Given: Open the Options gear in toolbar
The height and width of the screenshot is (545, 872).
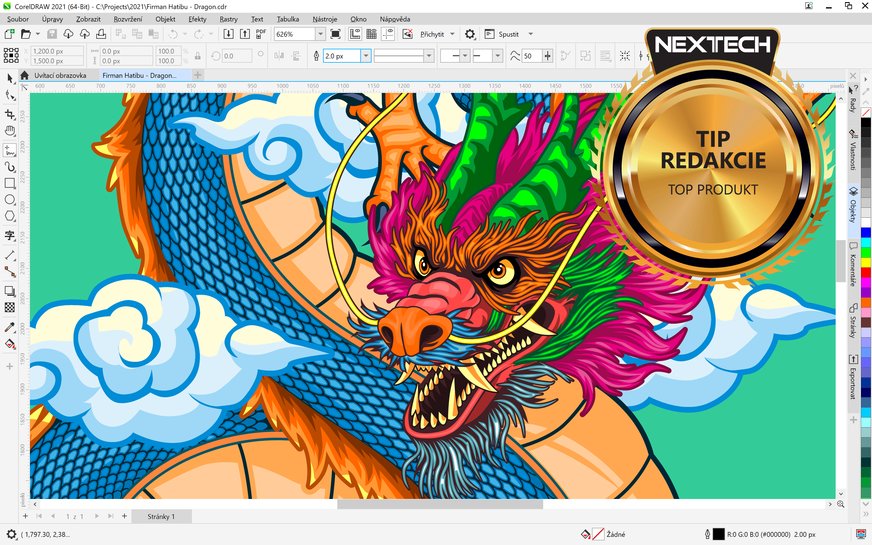Looking at the screenshot, I should coord(473,34).
